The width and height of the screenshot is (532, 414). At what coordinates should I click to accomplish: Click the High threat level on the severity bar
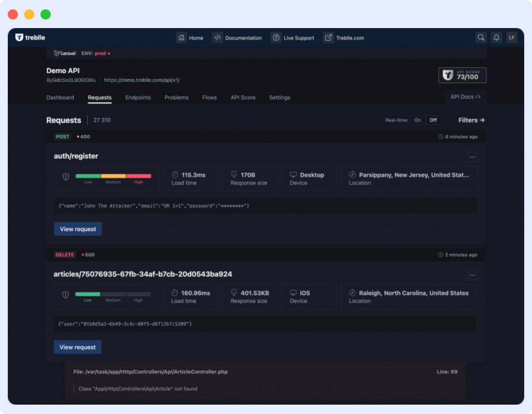coord(139,179)
